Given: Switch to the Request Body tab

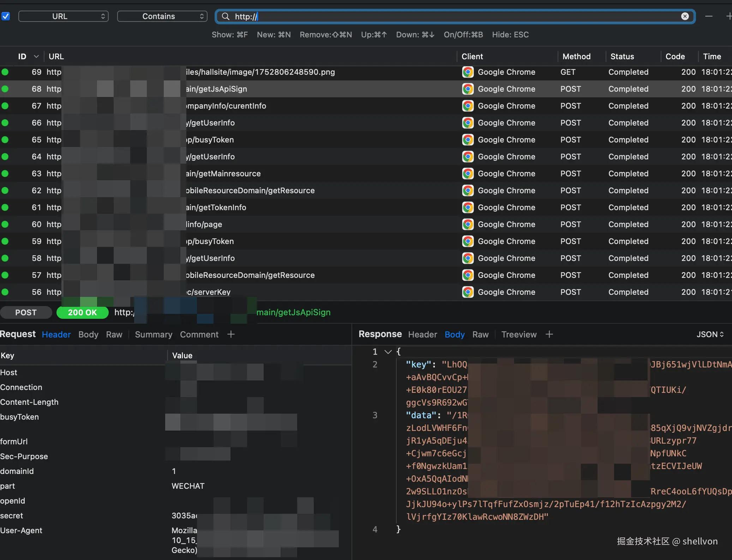Looking at the screenshot, I should pos(88,334).
